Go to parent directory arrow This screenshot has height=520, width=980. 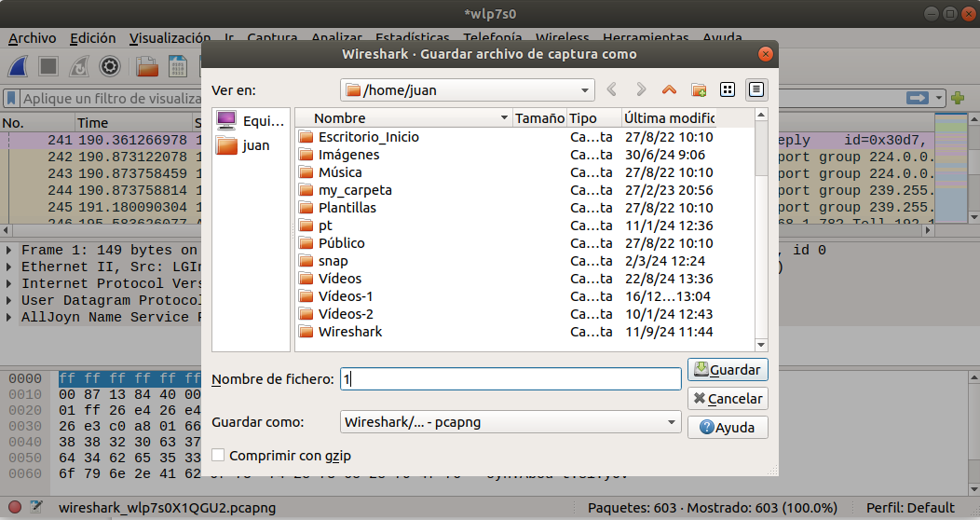click(670, 89)
